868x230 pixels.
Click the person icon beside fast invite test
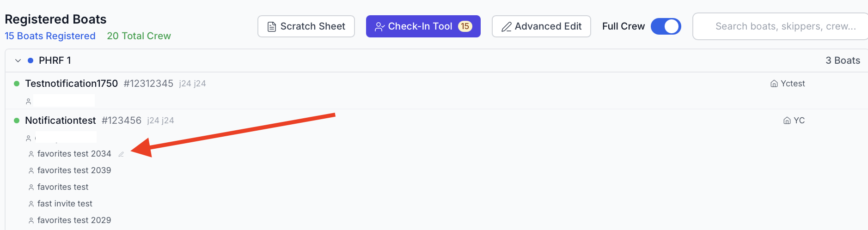click(x=31, y=204)
